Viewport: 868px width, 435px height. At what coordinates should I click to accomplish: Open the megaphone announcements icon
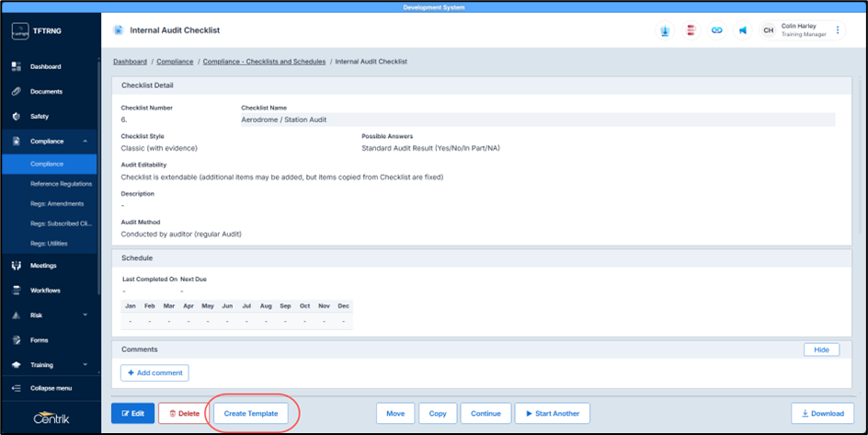[743, 30]
